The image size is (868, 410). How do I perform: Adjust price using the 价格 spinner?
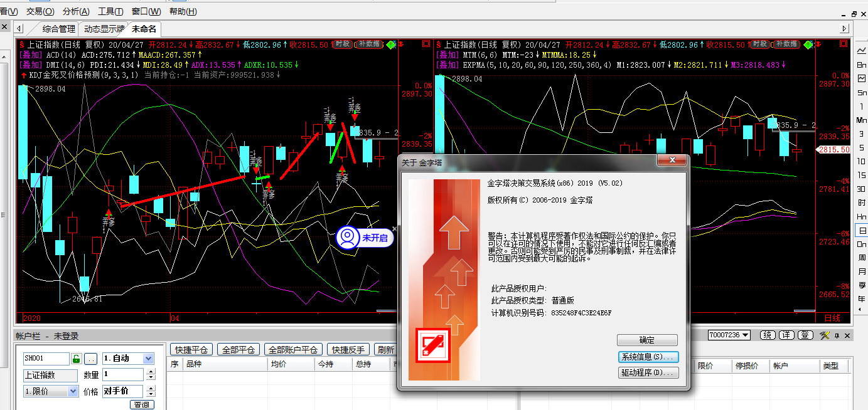[x=151, y=391]
